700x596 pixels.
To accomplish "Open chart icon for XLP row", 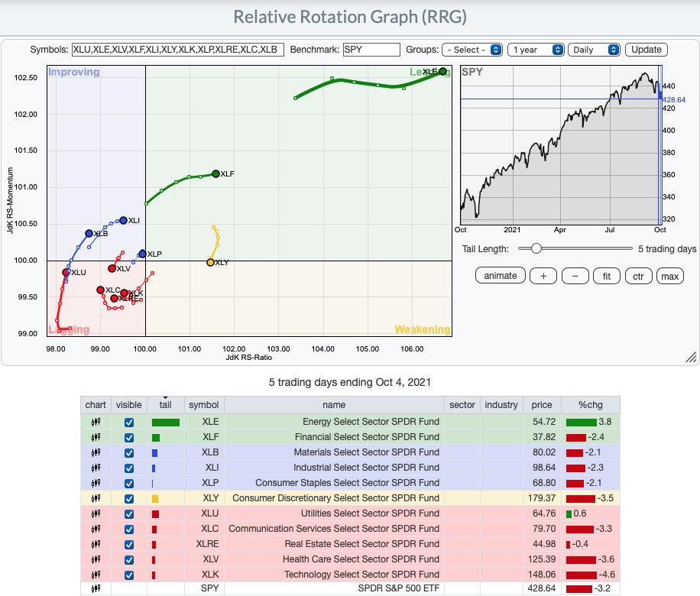I will pos(96,483).
